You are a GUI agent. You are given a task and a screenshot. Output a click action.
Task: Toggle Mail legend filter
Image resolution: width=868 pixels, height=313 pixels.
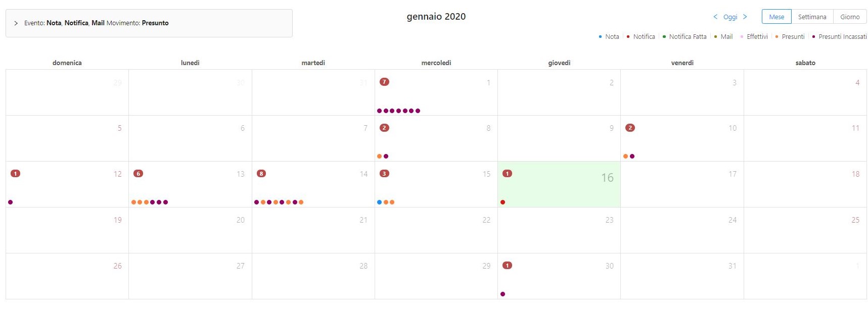tap(726, 37)
